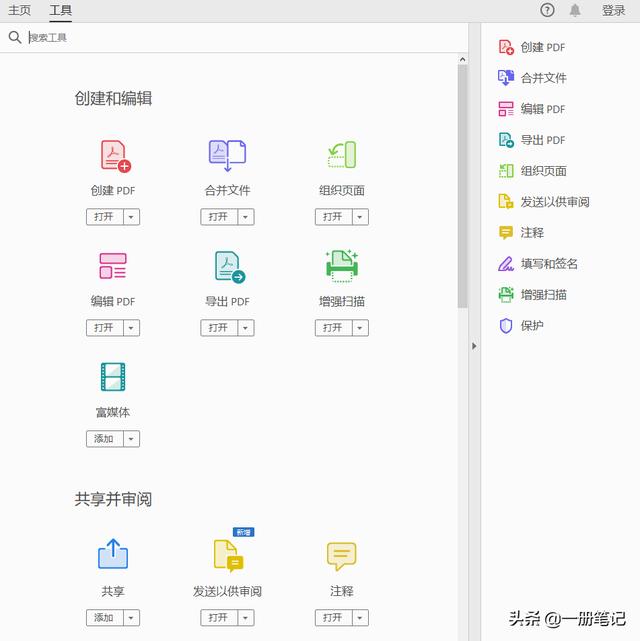Click the notification bell icon
This screenshot has height=641, width=640.
575,10
